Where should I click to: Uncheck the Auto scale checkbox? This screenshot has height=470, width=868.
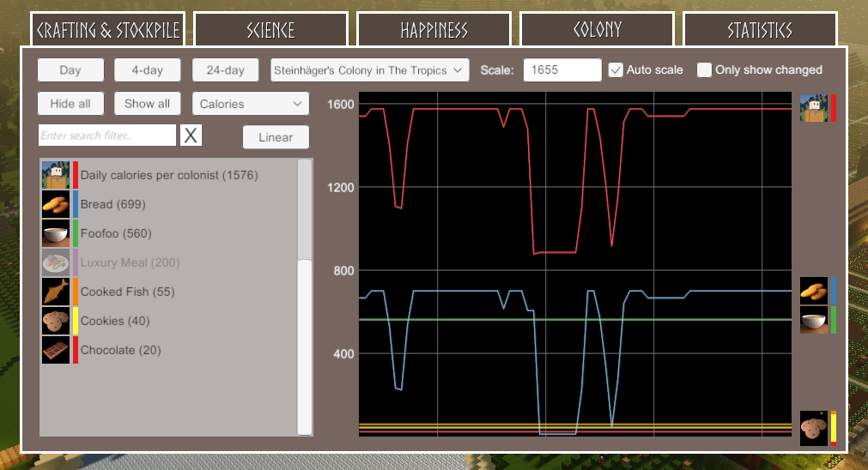pos(616,70)
